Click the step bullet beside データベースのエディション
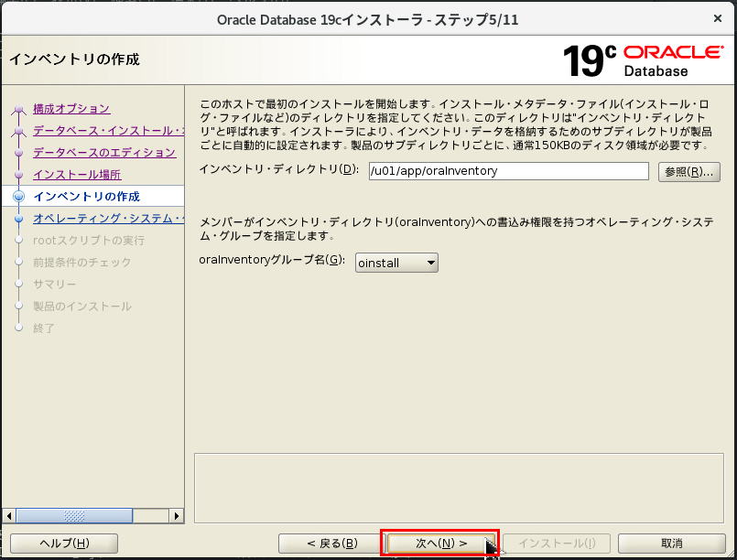Viewport: 737px width, 560px height. coord(19,153)
